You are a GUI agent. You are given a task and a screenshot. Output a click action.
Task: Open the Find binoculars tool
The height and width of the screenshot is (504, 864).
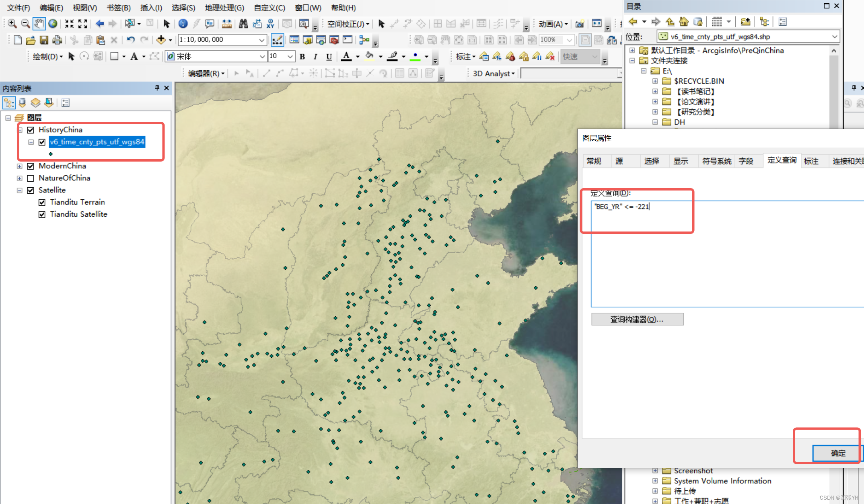[243, 24]
